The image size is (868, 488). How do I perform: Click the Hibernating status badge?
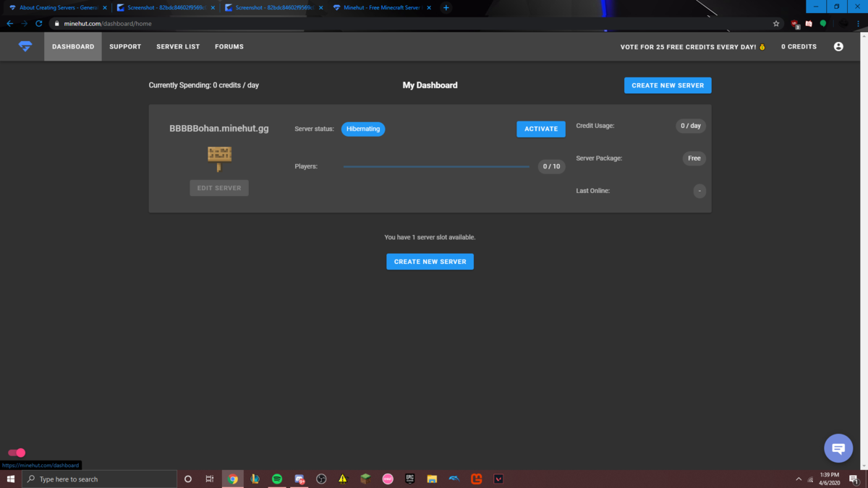tap(363, 129)
